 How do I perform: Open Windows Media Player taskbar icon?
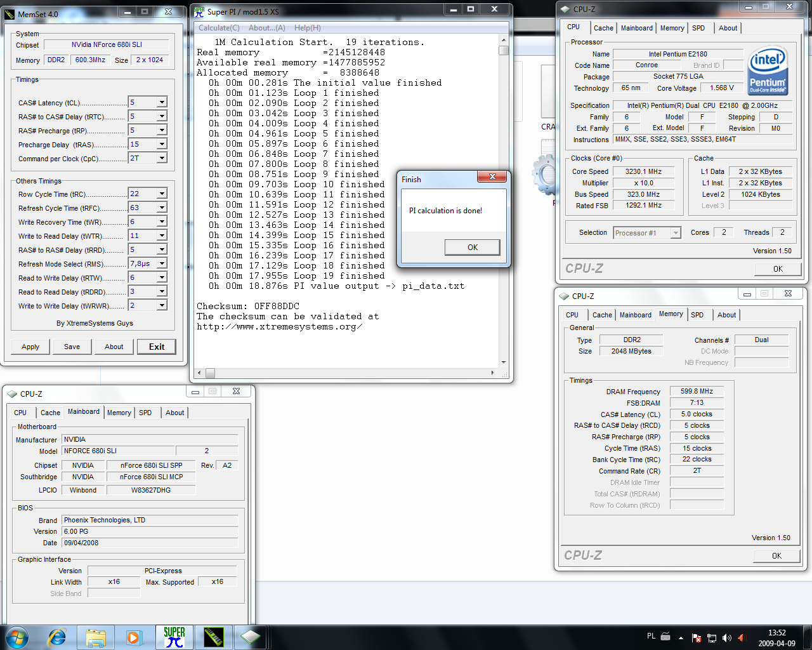[134, 637]
